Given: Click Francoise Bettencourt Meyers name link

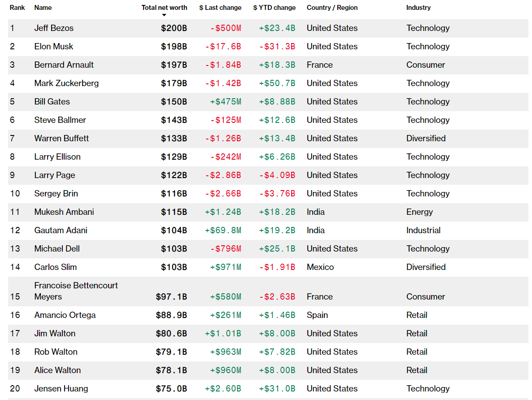Looking at the screenshot, I should pos(76,291).
